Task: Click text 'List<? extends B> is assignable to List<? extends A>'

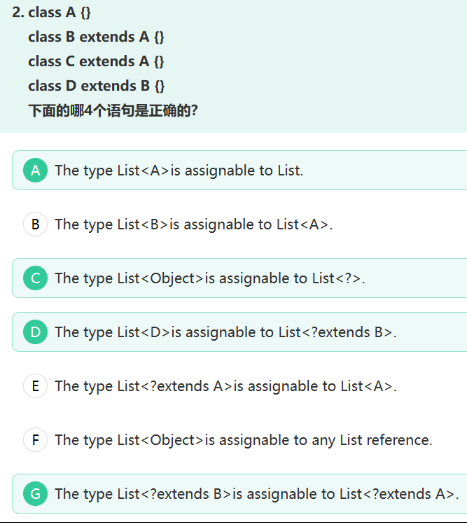Action: (x=286, y=494)
